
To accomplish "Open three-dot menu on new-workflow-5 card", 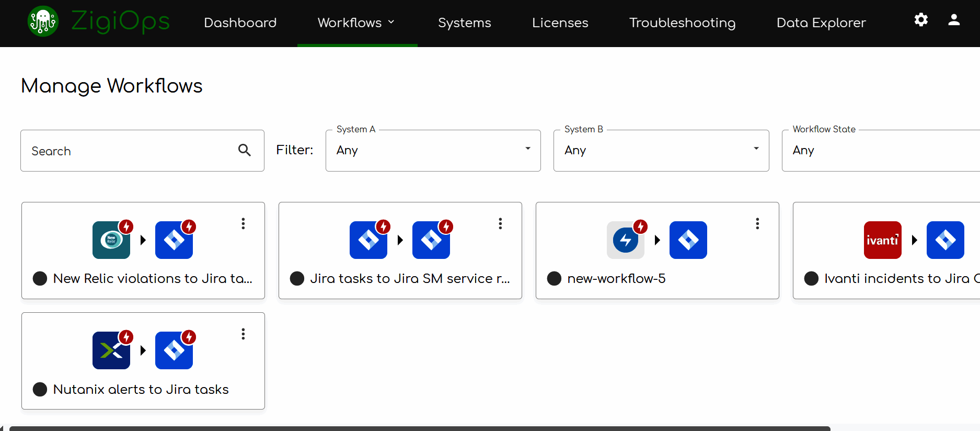I will coord(757,224).
